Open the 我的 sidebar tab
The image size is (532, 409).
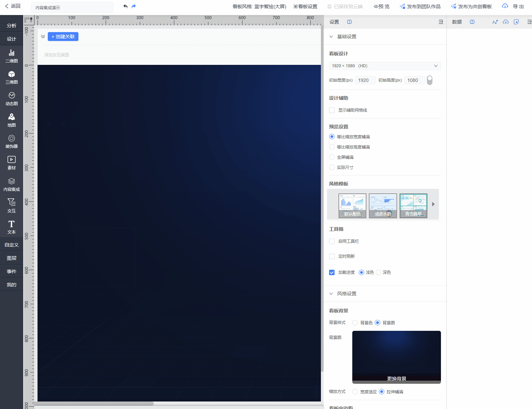pyautogui.click(x=12, y=285)
